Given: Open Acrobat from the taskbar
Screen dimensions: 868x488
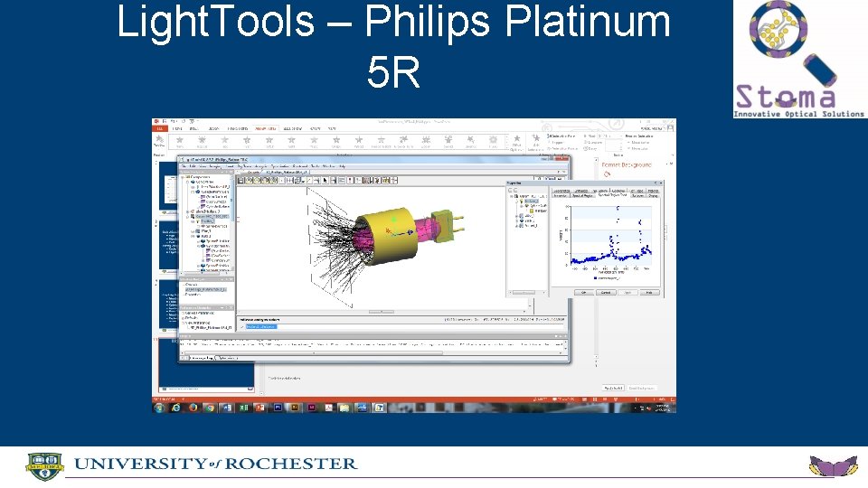Looking at the screenshot, I should coord(328,408).
